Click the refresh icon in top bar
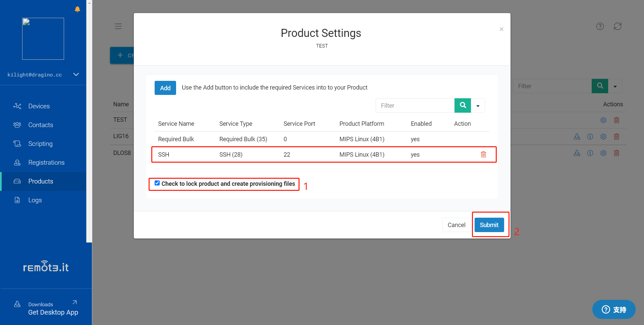 (618, 26)
